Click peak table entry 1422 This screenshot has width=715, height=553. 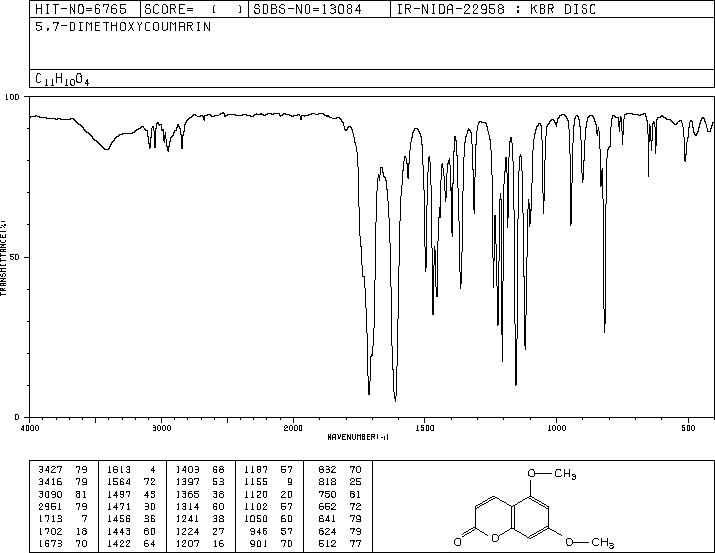119,543
